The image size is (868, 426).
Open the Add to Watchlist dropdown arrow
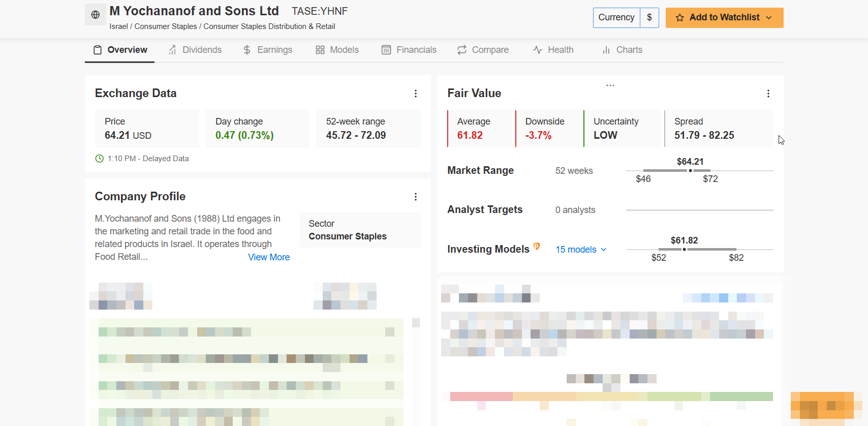(x=769, y=18)
